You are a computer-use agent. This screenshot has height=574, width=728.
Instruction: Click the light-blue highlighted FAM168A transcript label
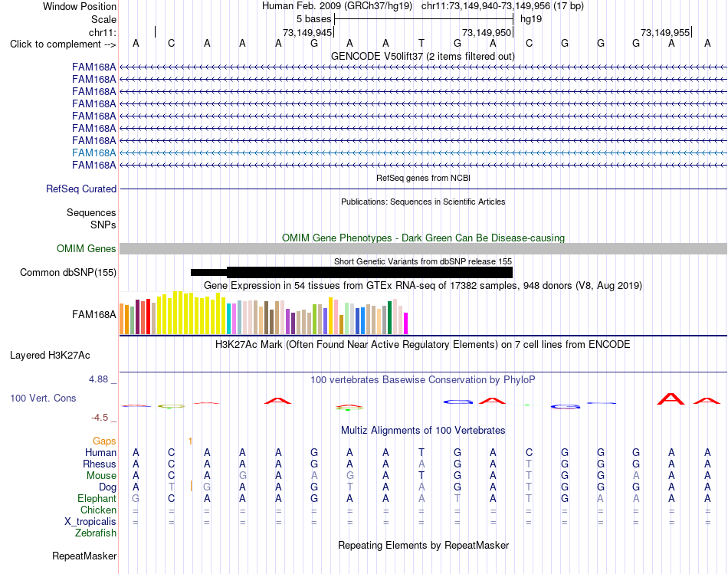point(93,153)
